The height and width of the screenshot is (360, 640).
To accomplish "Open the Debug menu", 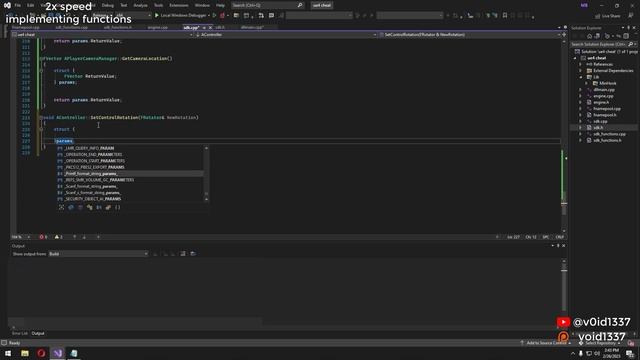I will click(x=108, y=5).
